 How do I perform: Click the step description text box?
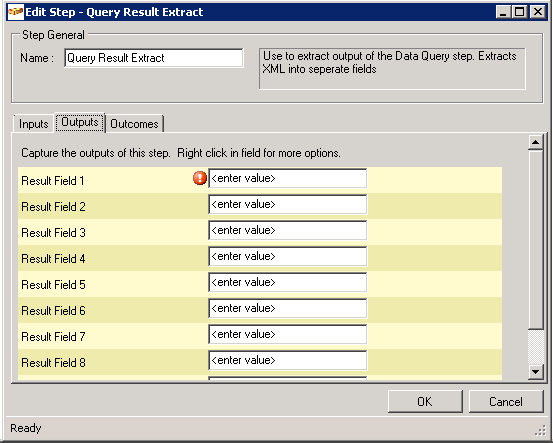coord(392,69)
